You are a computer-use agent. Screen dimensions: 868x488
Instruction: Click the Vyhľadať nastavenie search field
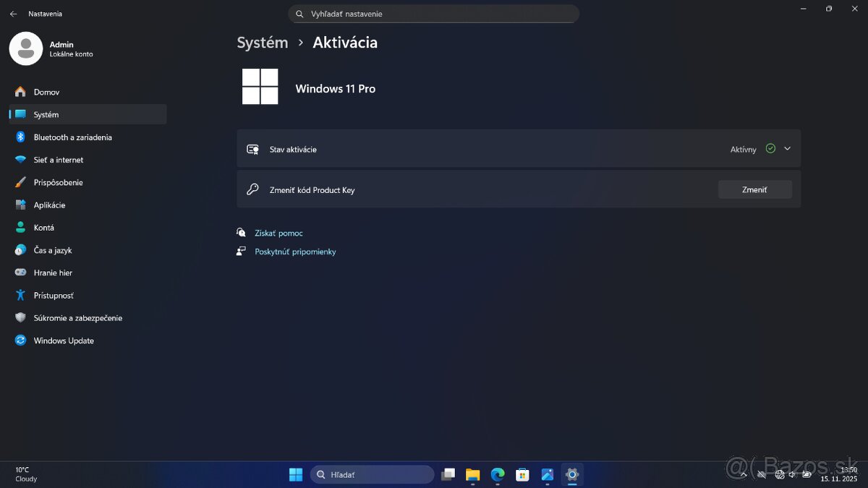click(434, 14)
